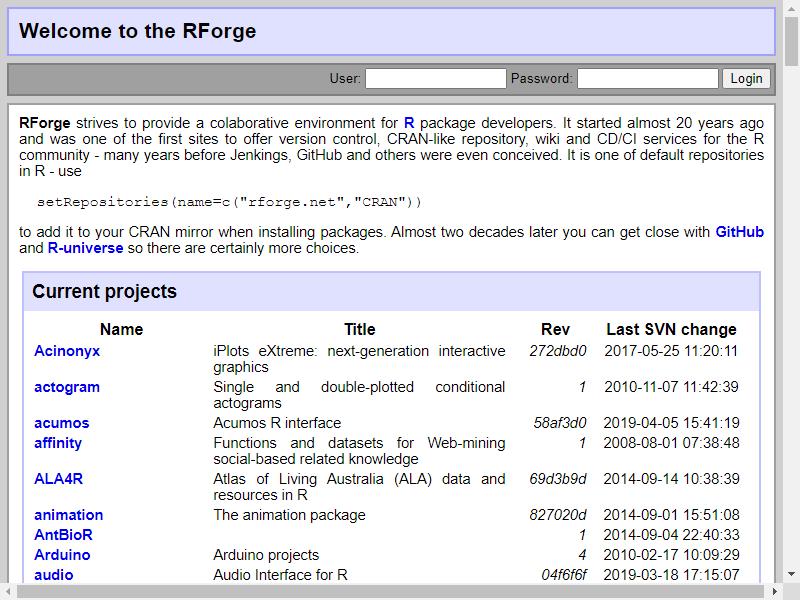
Task: Open the R-universe link
Action: tap(85, 248)
